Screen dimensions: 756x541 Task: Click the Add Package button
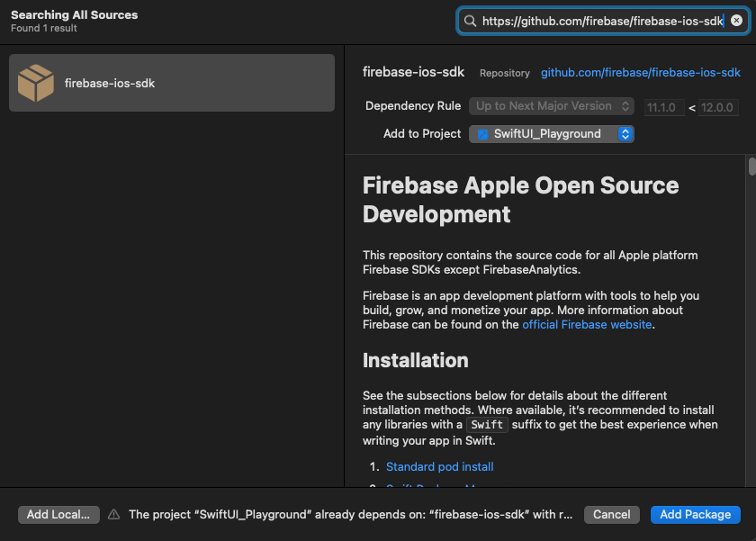coord(695,515)
